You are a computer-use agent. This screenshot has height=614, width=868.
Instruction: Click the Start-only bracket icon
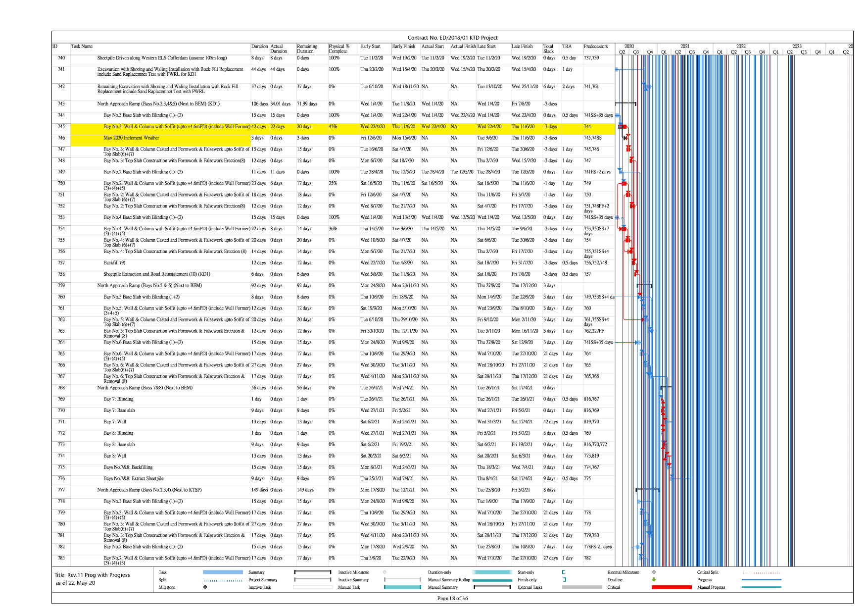[x=564, y=572]
